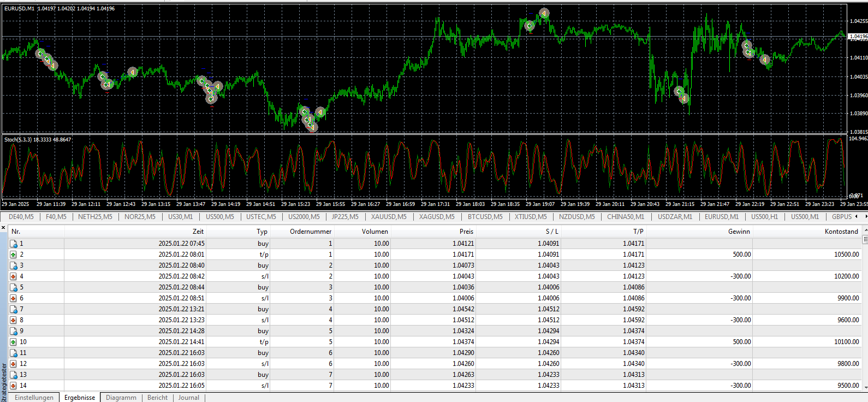The width and height of the screenshot is (868, 402).
Task: Switch to the NZDUSD,M5 chart tab
Action: pyautogui.click(x=577, y=217)
